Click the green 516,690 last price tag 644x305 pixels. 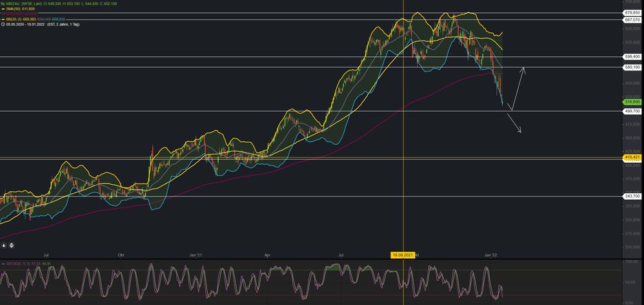tap(632, 102)
